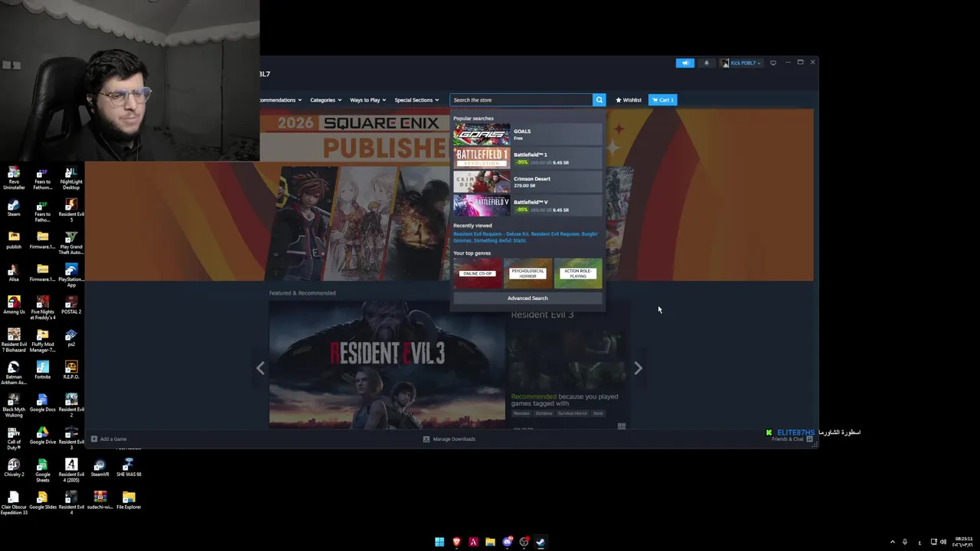Screen dimensions: 980x551
Task: Open the Kick POBL7 account dropdown
Action: (x=740, y=63)
